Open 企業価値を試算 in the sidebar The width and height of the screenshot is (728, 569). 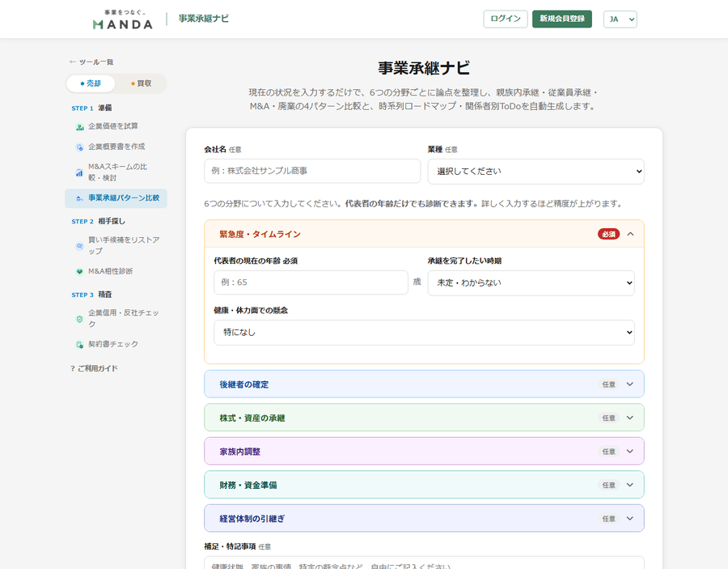tap(116, 126)
